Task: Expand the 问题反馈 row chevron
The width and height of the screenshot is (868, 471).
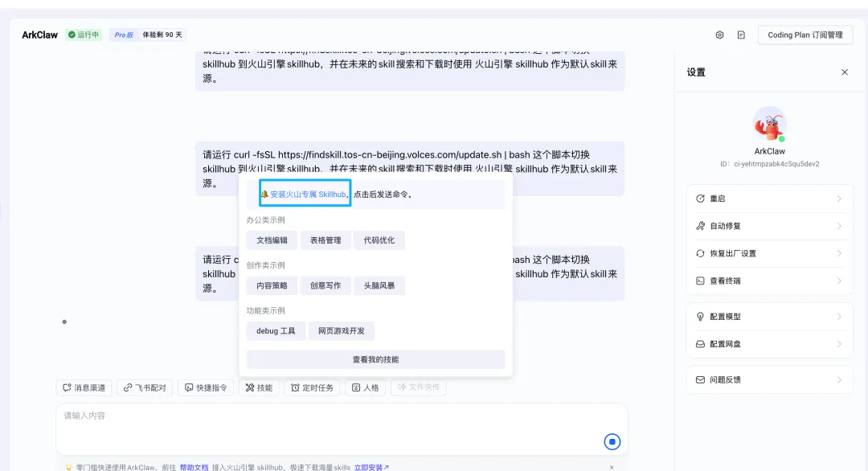Action: tap(839, 379)
